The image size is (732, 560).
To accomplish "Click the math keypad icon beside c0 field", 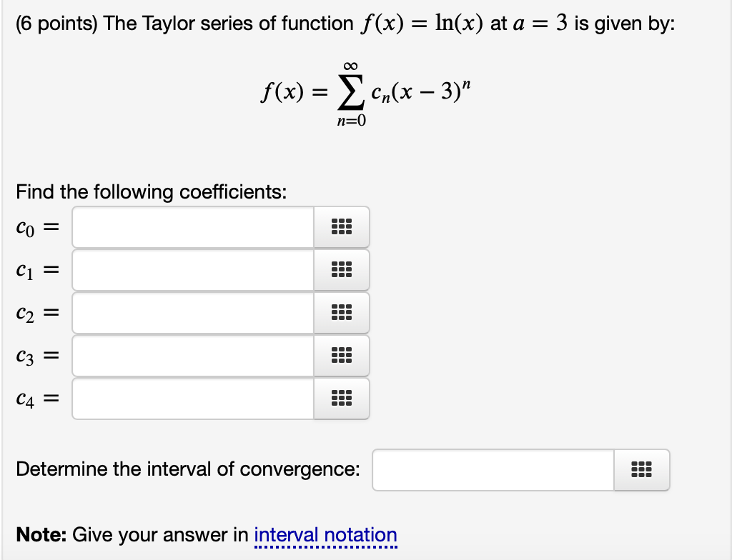I will coord(342,227).
